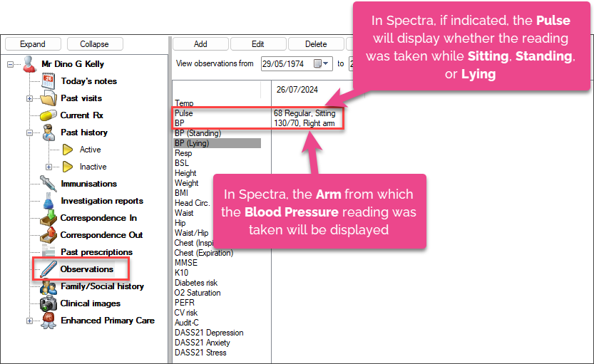Select the DASS21 Anxiety row
The image size is (594, 364).
tap(203, 343)
